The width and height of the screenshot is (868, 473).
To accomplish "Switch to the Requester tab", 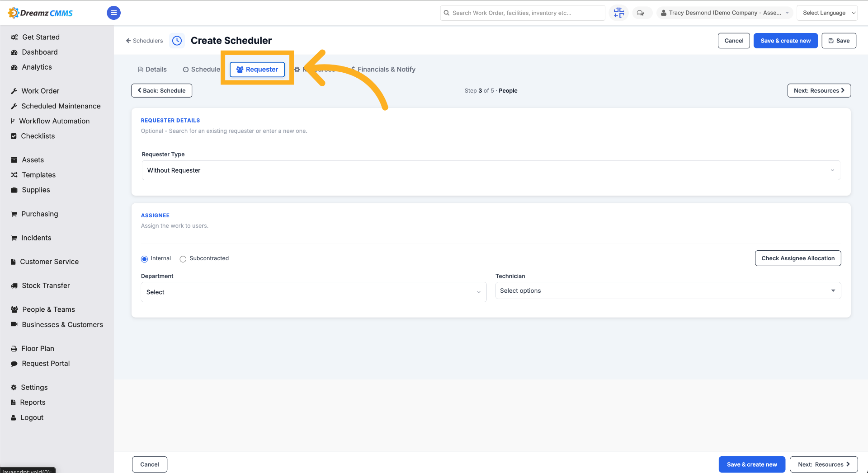I will tap(257, 69).
